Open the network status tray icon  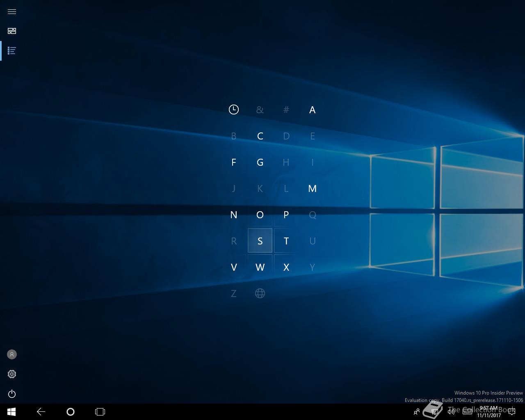[x=435, y=412]
